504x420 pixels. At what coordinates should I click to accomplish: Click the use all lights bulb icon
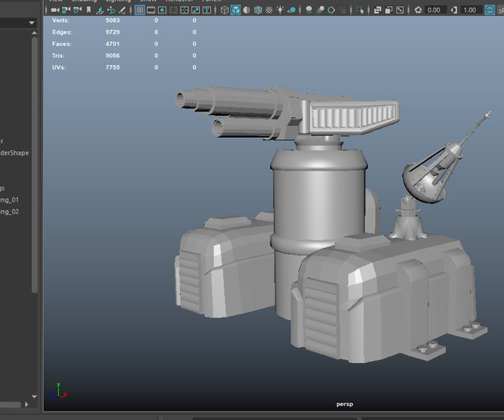coord(281,10)
